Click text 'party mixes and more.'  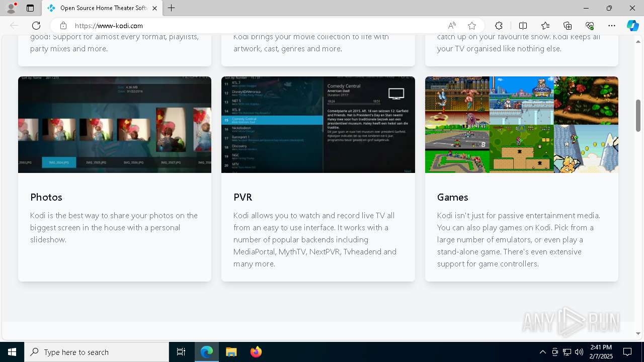[x=69, y=49]
